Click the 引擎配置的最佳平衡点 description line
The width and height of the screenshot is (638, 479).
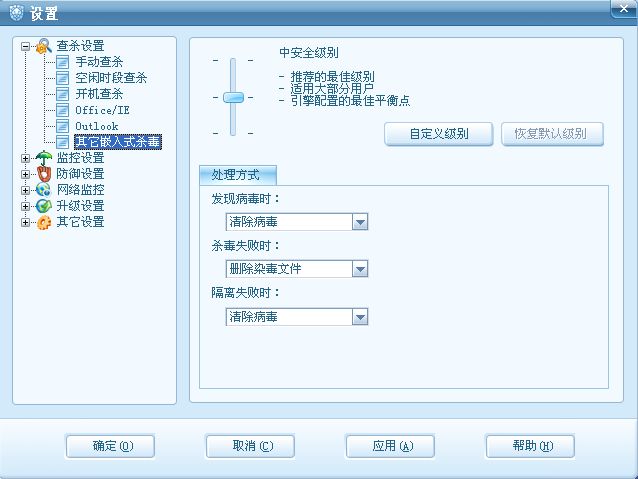point(350,101)
